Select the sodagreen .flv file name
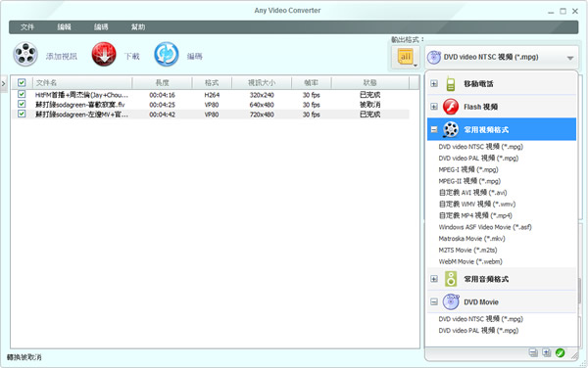This screenshot has width=588, height=368. tap(80, 105)
